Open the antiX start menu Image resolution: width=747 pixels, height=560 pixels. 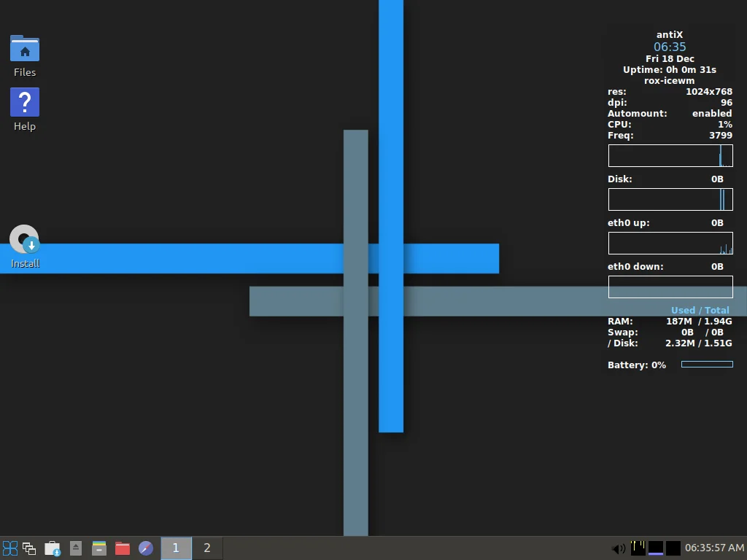(x=10, y=548)
